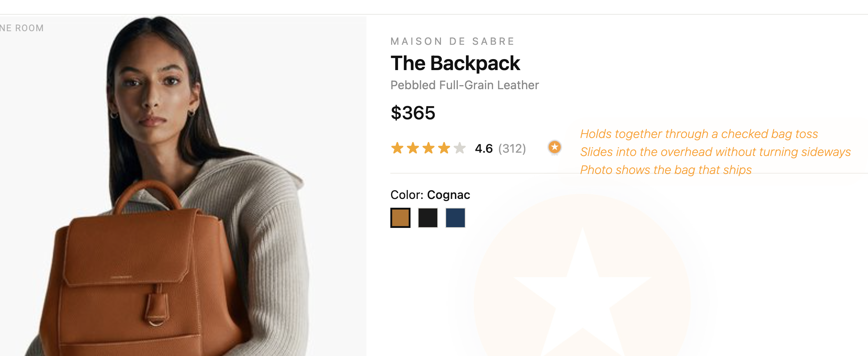Click The Backpack product title
868x356 pixels.
pos(455,63)
